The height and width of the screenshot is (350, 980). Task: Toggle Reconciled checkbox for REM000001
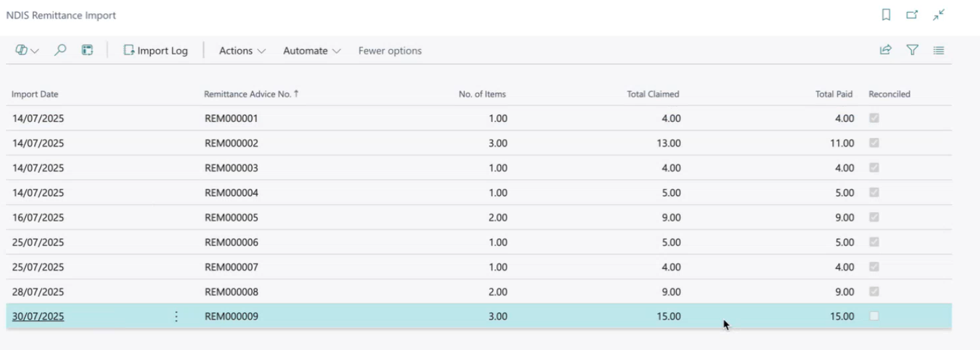(x=874, y=118)
